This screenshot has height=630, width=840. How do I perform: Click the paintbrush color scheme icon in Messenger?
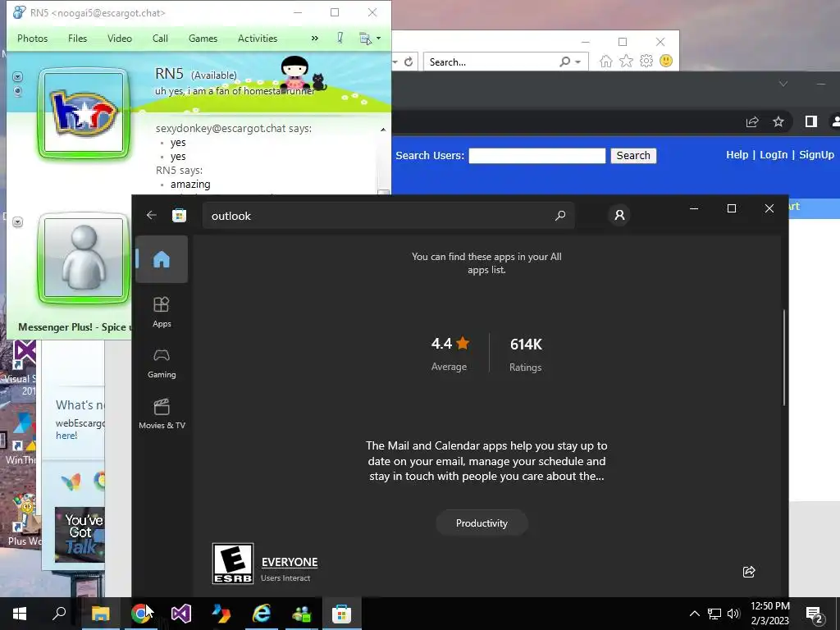(x=340, y=38)
